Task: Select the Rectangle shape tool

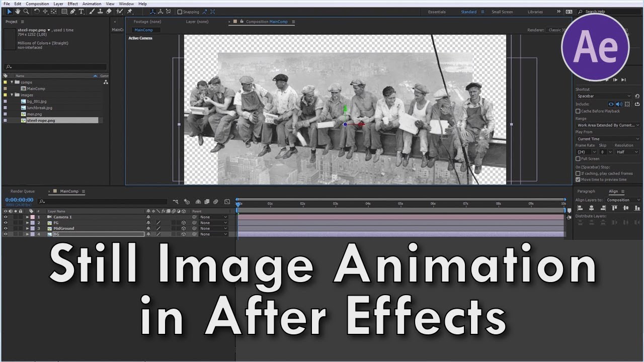Action: [x=64, y=12]
